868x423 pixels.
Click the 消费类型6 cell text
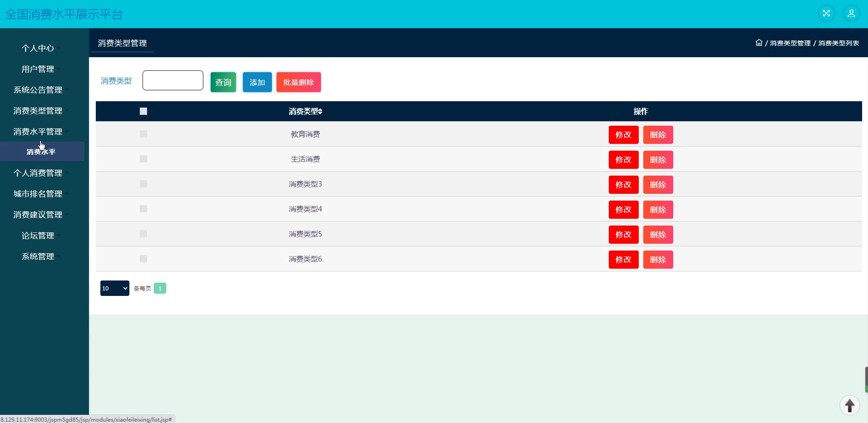(306, 259)
